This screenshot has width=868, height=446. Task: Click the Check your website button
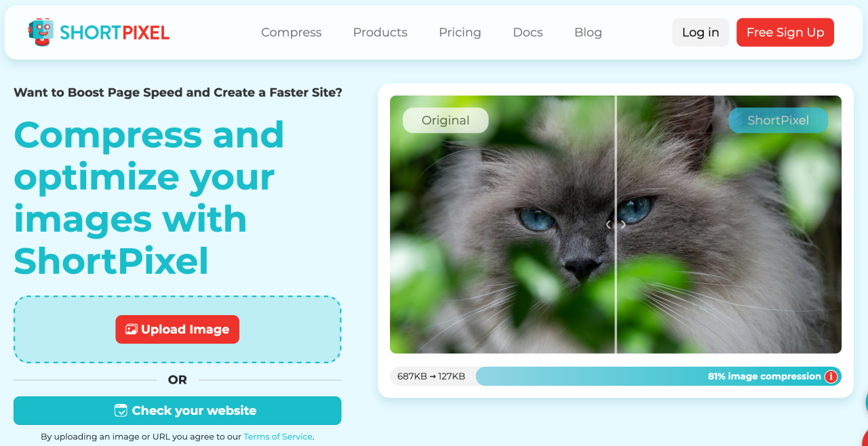coord(177,411)
